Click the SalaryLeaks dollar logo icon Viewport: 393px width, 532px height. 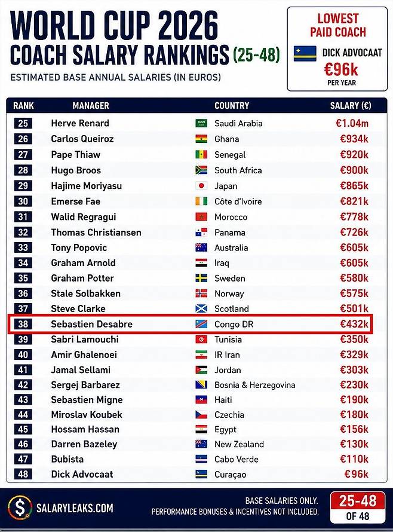click(x=20, y=508)
